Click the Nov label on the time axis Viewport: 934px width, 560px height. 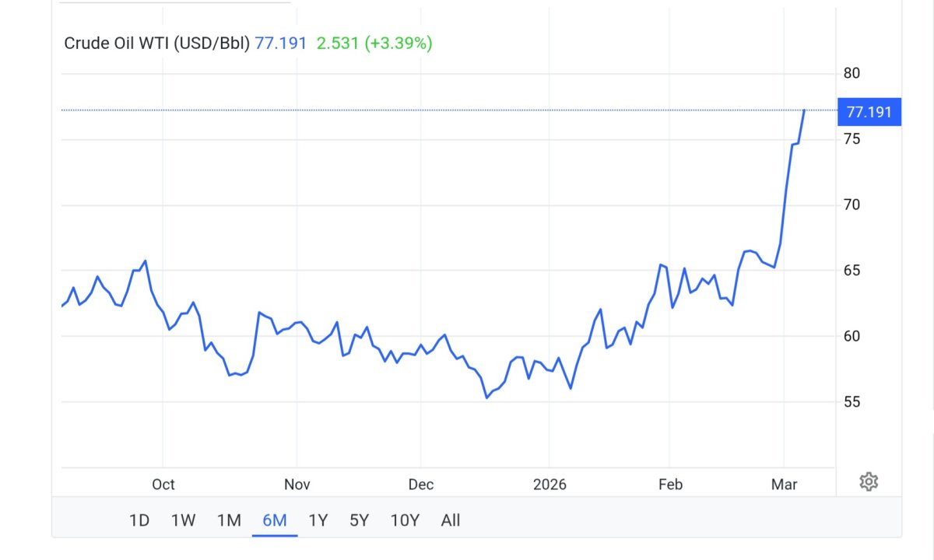pyautogui.click(x=297, y=485)
